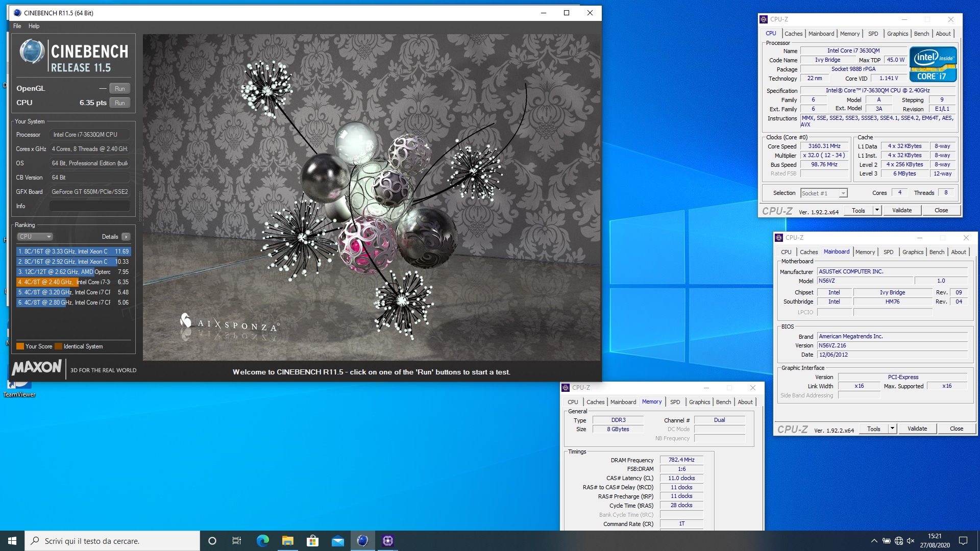The image size is (980, 551).
Task: Open CPU tab in Memory CPU-Z window
Action: click(x=573, y=402)
